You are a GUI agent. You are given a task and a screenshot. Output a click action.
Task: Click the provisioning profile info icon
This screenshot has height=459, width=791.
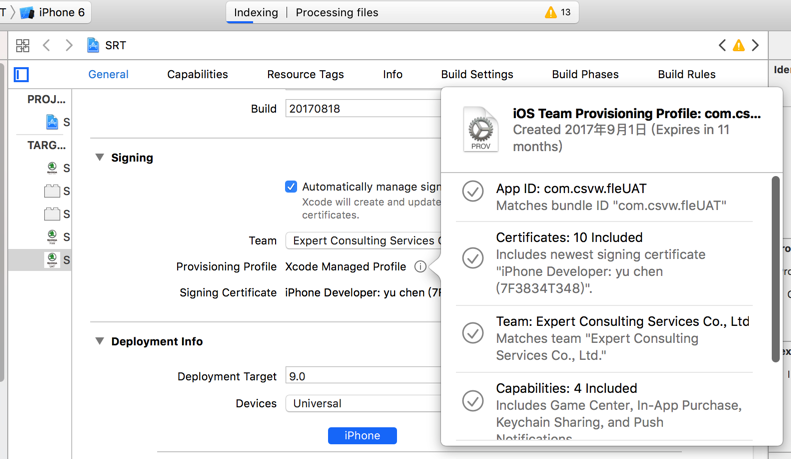(420, 267)
